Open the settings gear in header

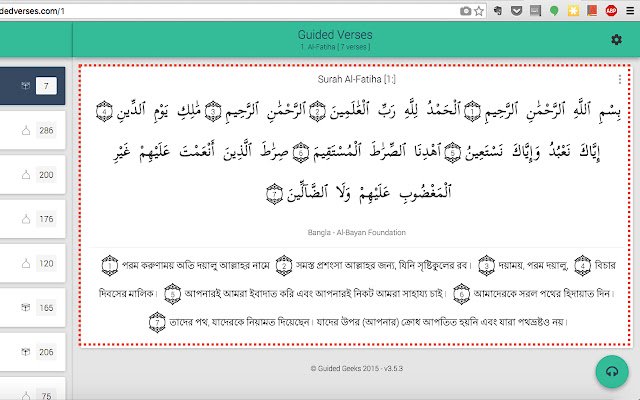click(x=616, y=40)
